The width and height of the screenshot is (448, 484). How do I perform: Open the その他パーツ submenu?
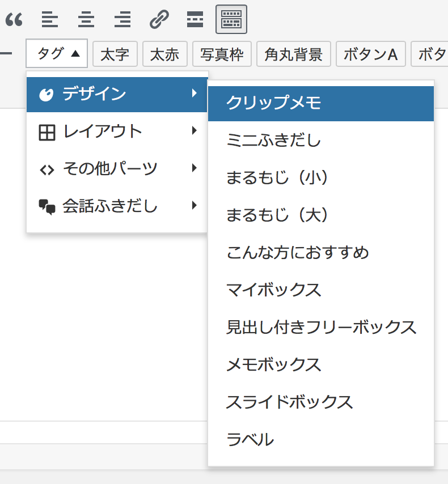coord(117,169)
